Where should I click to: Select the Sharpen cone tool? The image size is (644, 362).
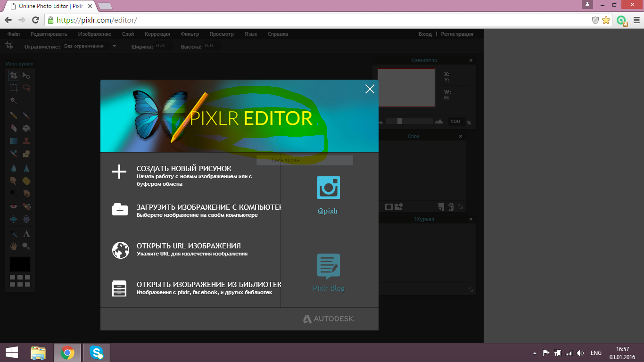click(x=26, y=168)
